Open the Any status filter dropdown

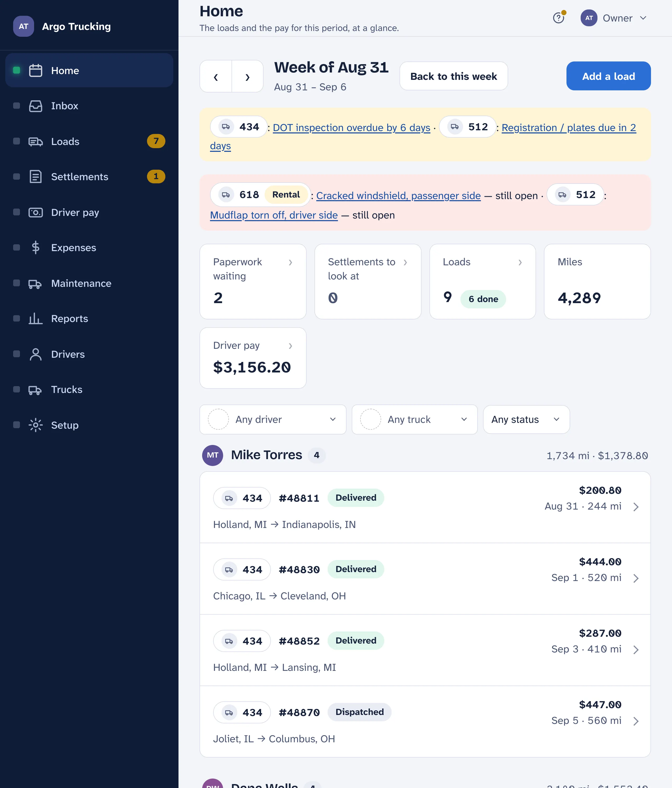click(x=526, y=419)
